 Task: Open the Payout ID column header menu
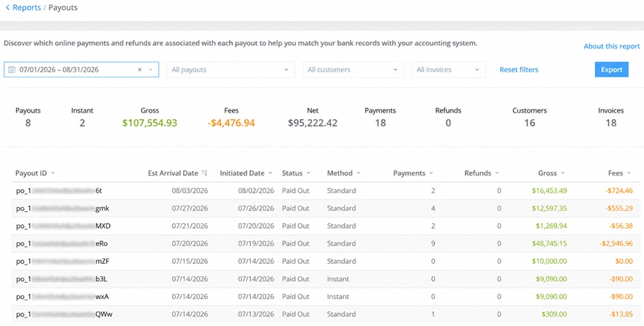tap(53, 173)
